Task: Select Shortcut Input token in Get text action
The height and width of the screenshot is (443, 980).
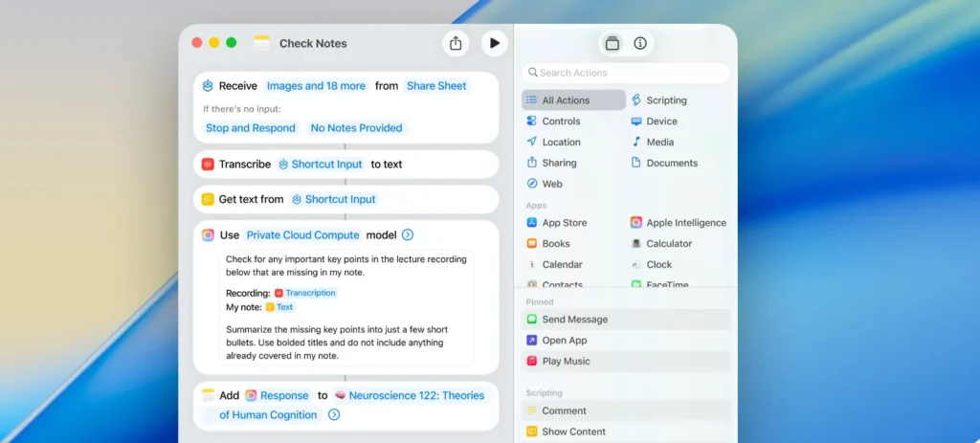Action: pyautogui.click(x=334, y=199)
